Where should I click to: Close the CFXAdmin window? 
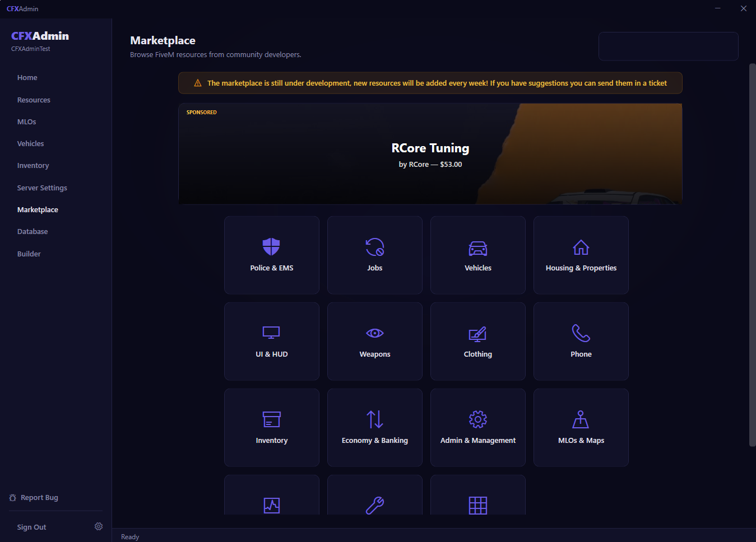pyautogui.click(x=744, y=8)
